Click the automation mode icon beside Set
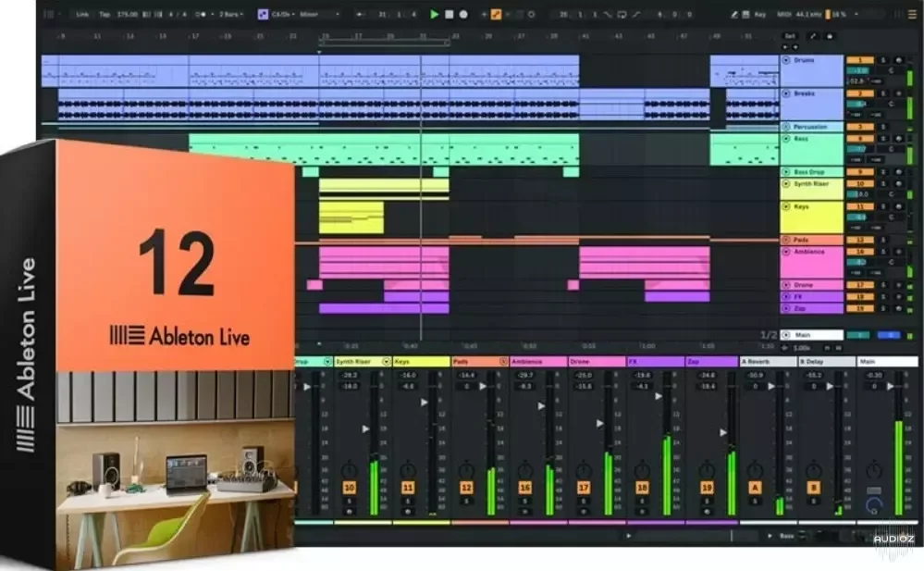Image resolution: width=924 pixels, height=571 pixels. 813,36
